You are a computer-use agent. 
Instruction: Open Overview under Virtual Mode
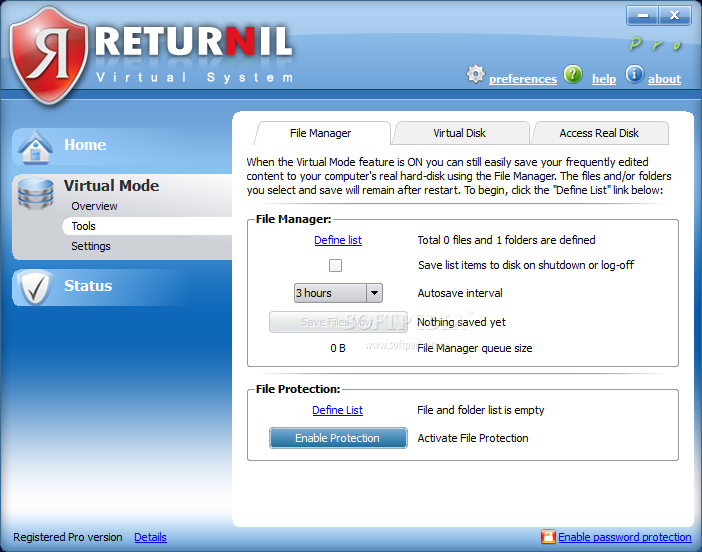pos(94,206)
